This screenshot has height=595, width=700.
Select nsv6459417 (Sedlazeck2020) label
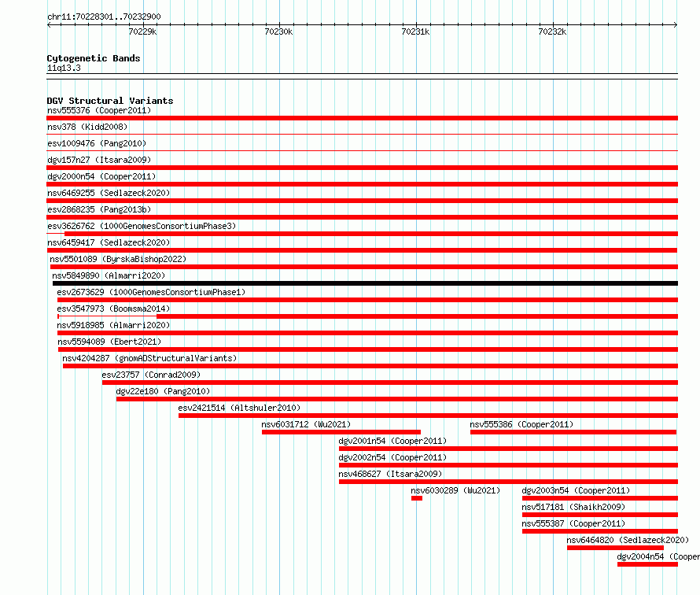109,242
